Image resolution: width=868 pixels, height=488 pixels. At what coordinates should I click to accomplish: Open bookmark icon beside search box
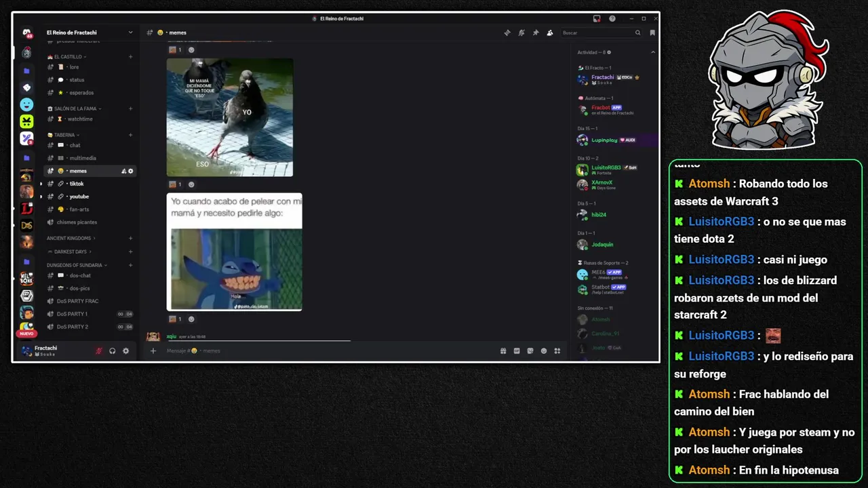[652, 33]
